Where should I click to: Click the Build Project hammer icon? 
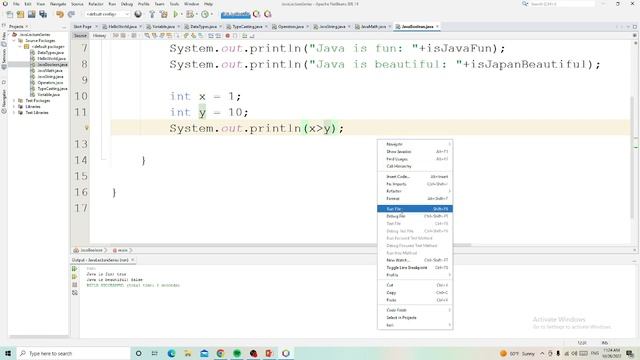point(152,14)
